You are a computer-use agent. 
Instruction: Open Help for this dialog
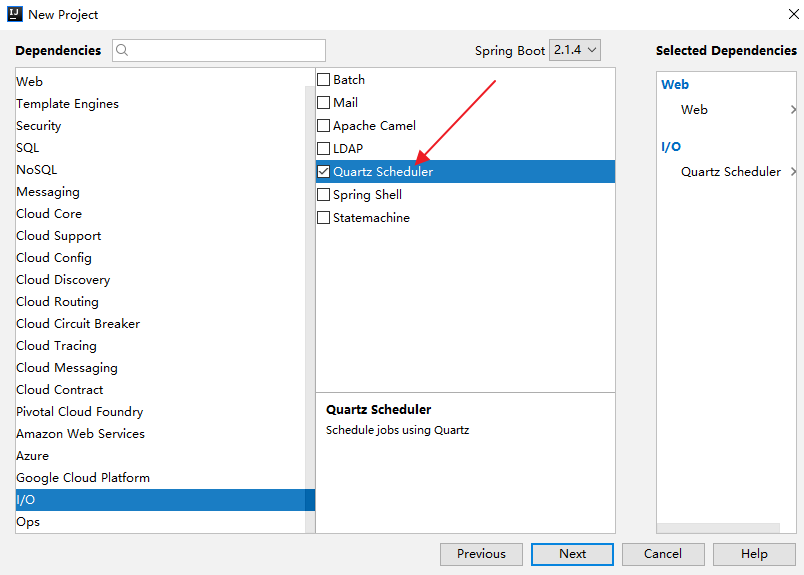coord(754,554)
